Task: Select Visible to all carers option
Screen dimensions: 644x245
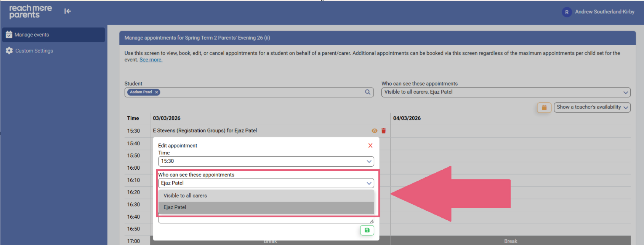Action: click(185, 196)
